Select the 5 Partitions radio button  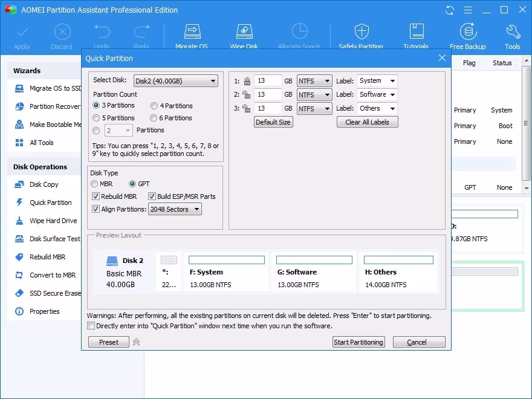(x=96, y=118)
